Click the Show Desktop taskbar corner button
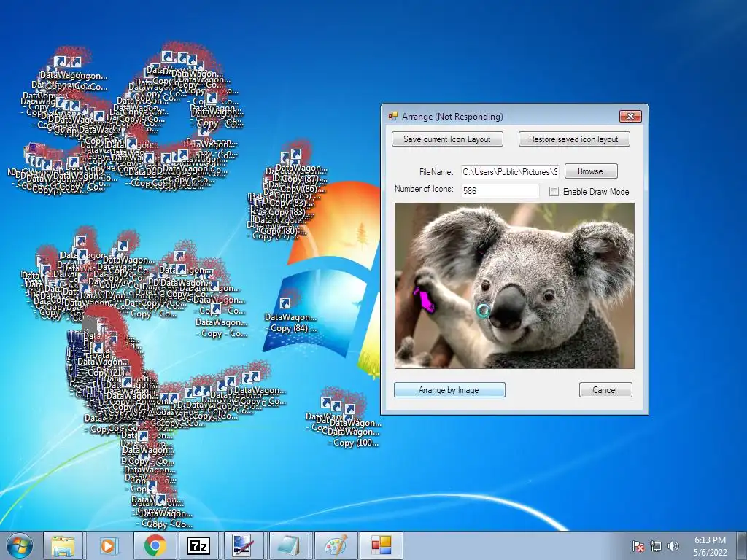 742,545
